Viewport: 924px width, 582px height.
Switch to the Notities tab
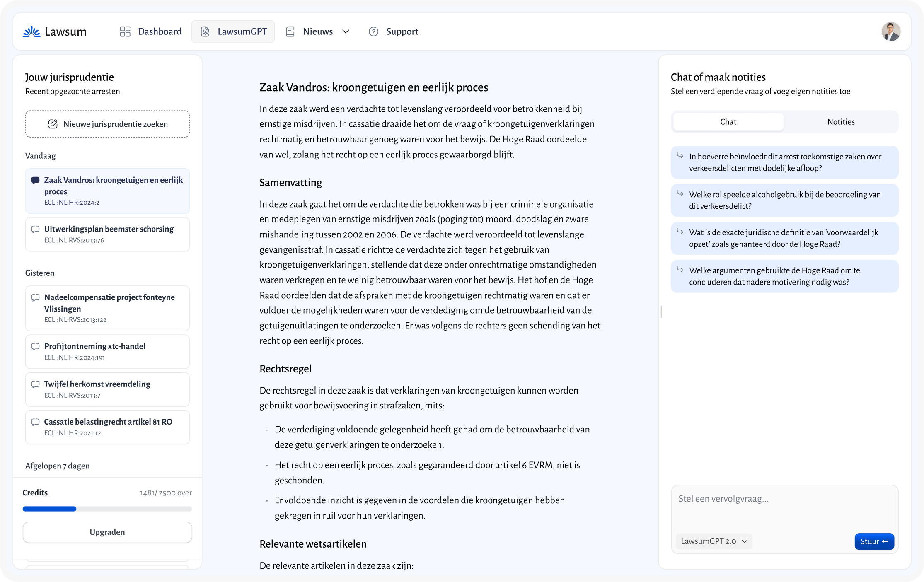[841, 122]
